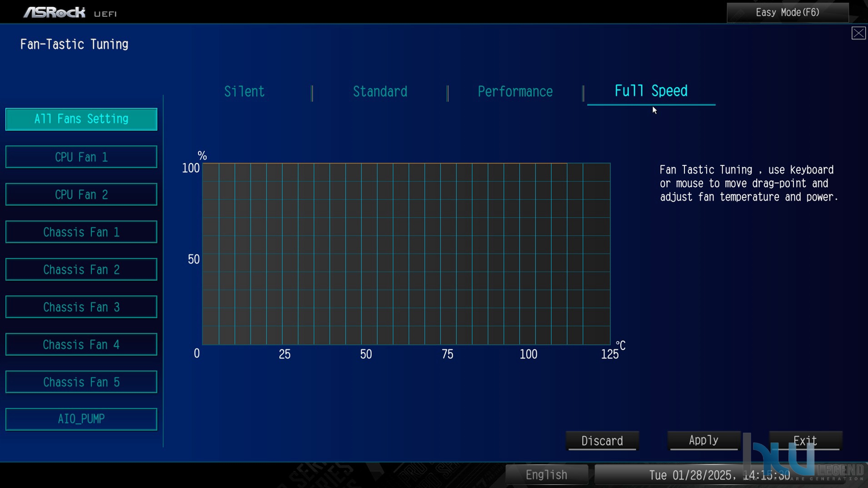Close the Fan-Tastic Tuning window
This screenshot has height=488, width=868.
click(858, 33)
